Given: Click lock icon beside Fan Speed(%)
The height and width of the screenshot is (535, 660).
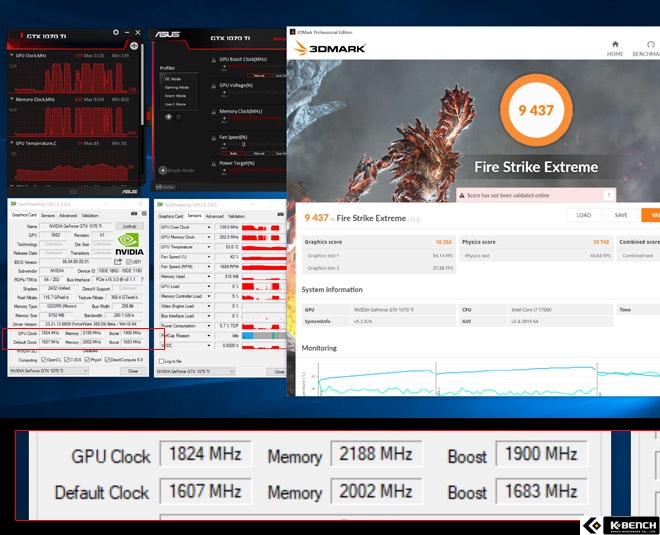Looking at the screenshot, I should 214,138.
